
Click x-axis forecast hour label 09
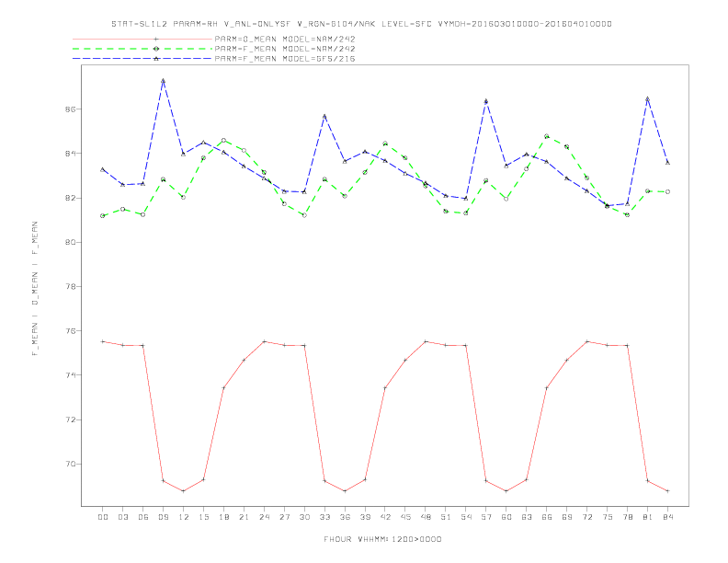pyautogui.click(x=163, y=517)
